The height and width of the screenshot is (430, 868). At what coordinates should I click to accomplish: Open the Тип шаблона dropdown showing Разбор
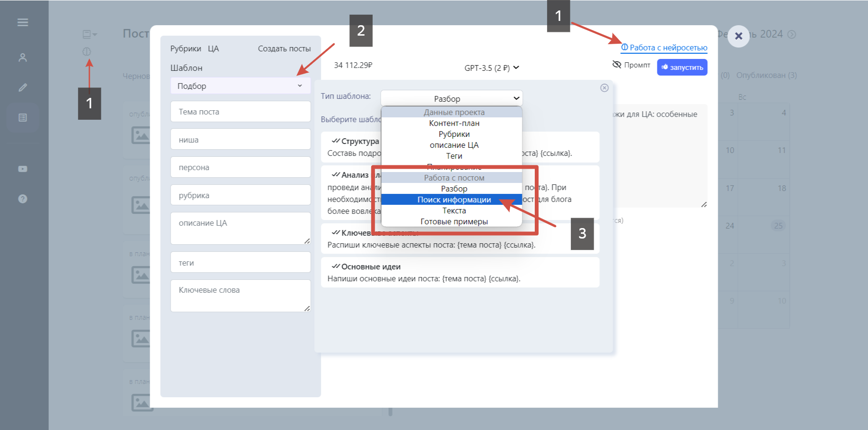pyautogui.click(x=452, y=98)
